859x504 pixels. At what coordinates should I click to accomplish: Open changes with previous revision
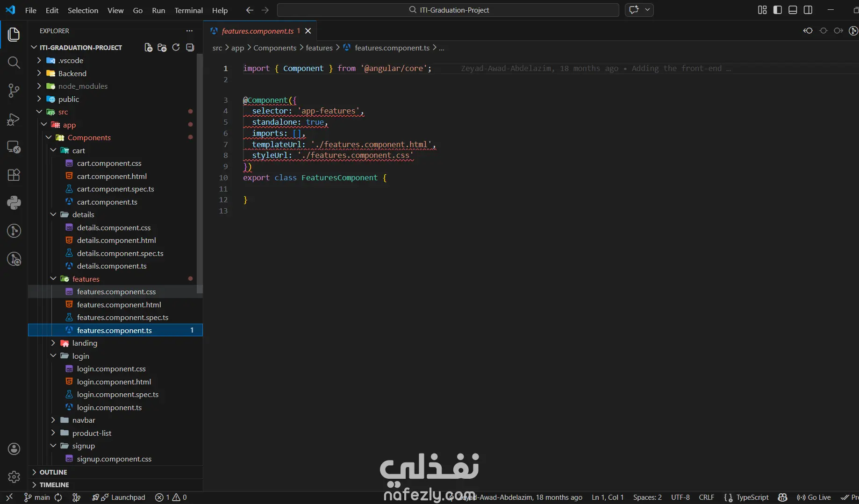(x=808, y=31)
